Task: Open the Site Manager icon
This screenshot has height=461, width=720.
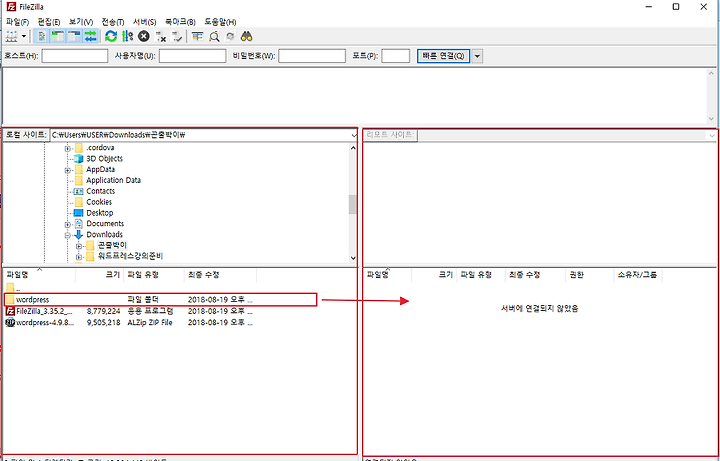Action: 11,36
